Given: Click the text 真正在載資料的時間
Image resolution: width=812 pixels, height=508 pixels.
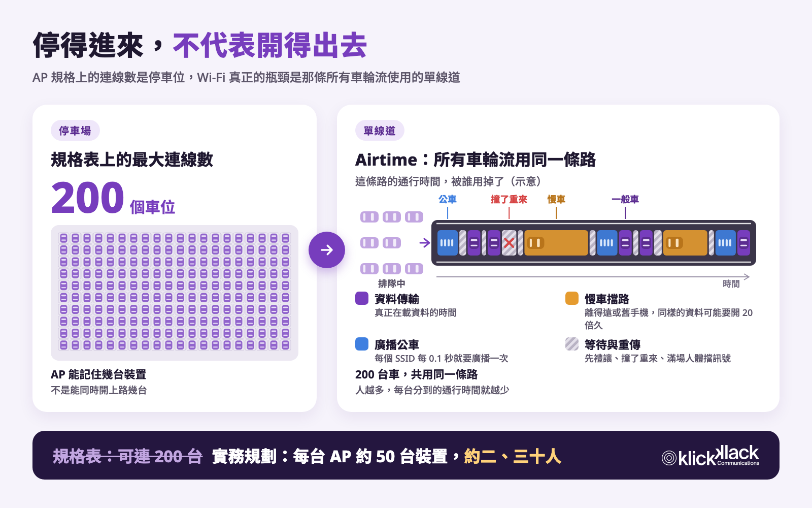Looking at the screenshot, I should coord(416,312).
